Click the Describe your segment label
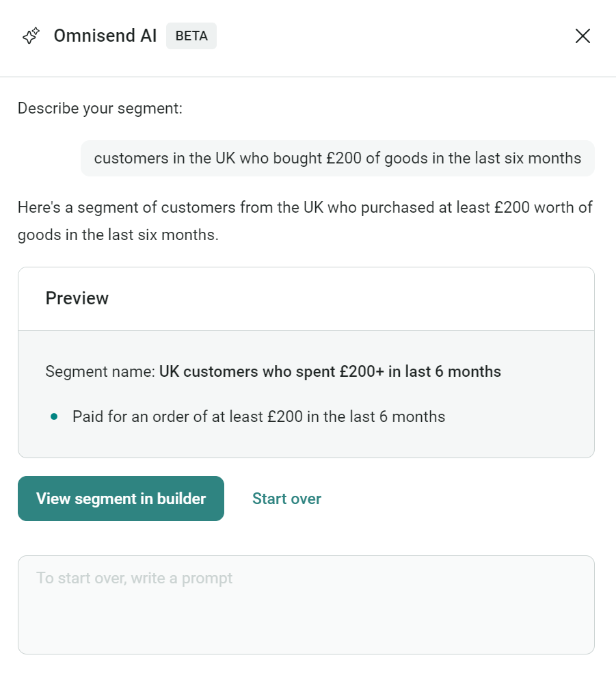Screen dimensions: 616x675 coord(100,108)
